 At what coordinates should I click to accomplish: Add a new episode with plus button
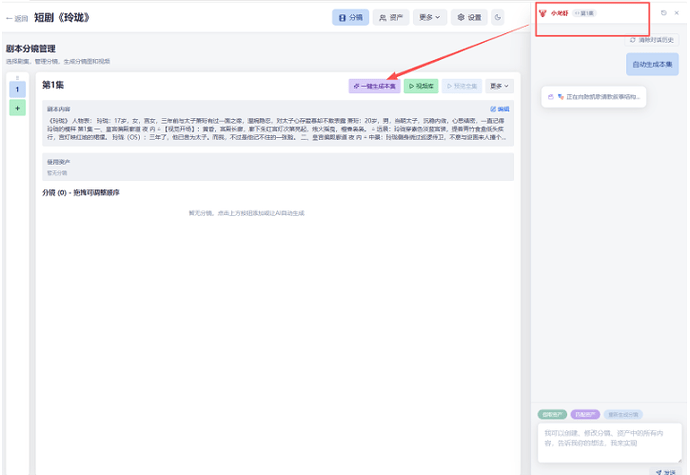click(x=17, y=108)
